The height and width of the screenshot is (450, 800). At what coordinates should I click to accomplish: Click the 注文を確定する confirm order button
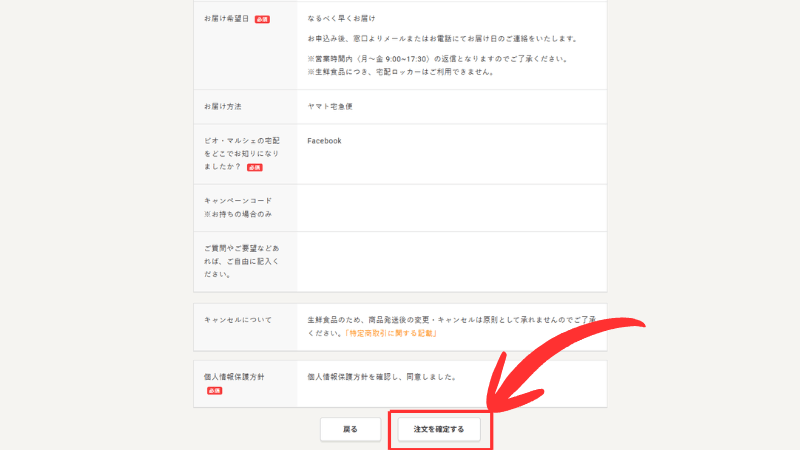click(439, 429)
